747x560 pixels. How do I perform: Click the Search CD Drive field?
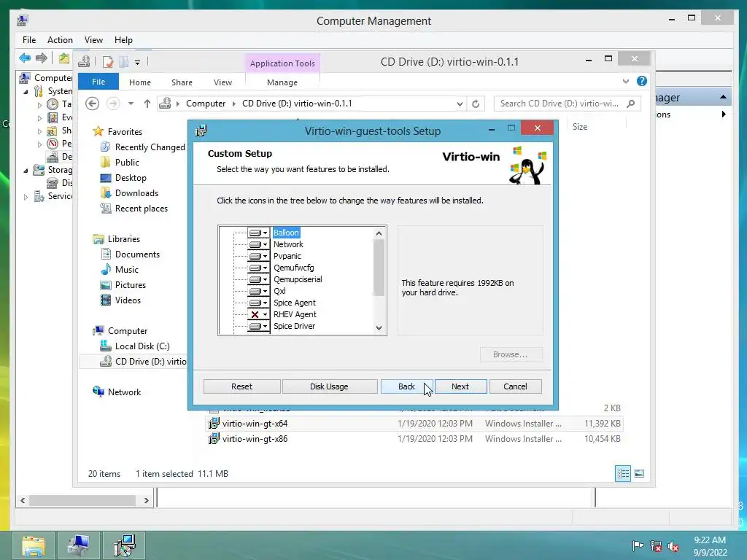(568, 104)
